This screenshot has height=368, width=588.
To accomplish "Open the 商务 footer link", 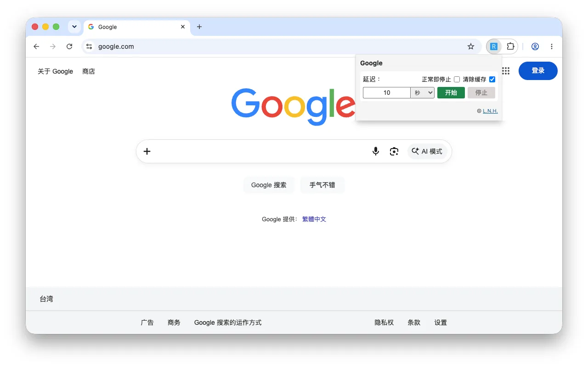I will (174, 322).
